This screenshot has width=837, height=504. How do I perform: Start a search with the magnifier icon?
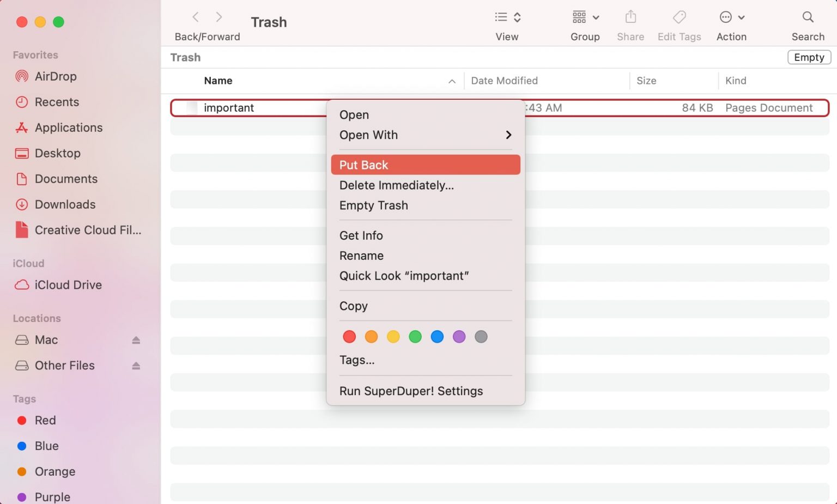click(x=807, y=17)
